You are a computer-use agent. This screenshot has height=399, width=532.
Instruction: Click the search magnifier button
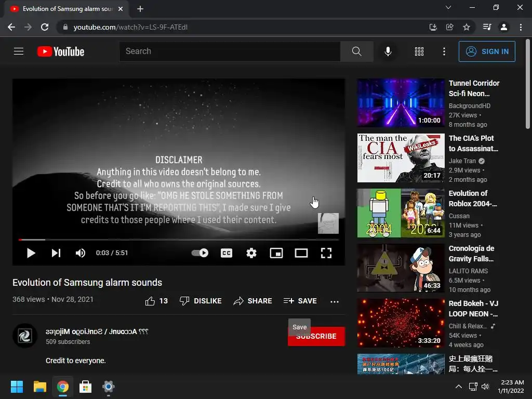(x=356, y=51)
